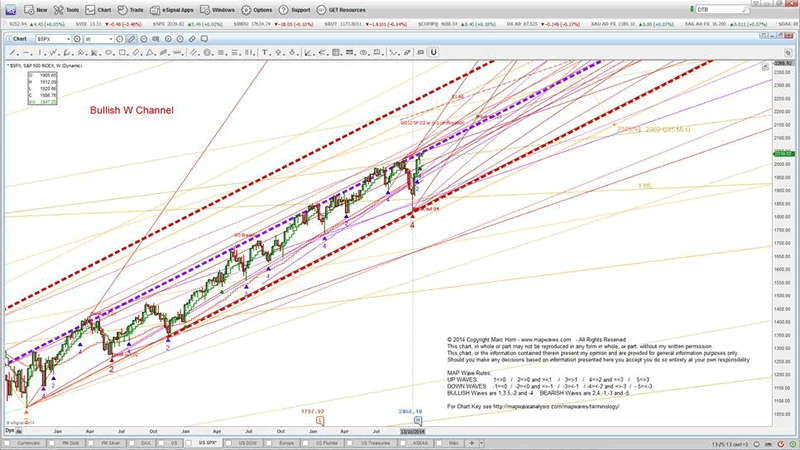Open the W interval dropdown
The width and height of the screenshot is (800, 450).
(111, 39)
